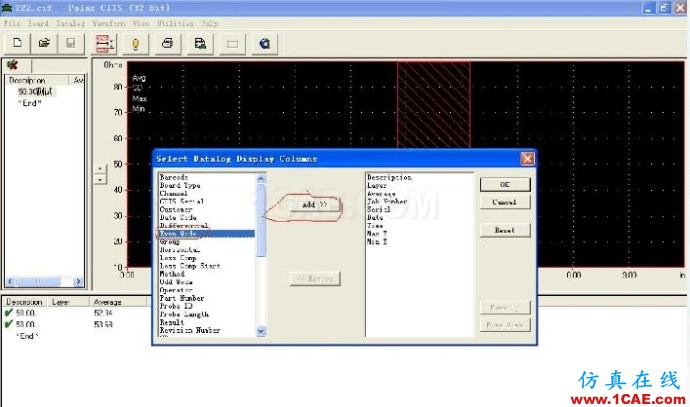Click the Reset button in dialog

pyautogui.click(x=505, y=230)
